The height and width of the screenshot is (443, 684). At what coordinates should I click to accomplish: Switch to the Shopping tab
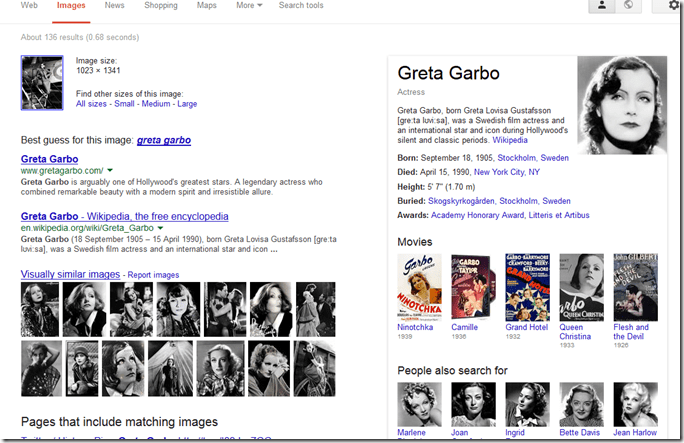tap(160, 6)
